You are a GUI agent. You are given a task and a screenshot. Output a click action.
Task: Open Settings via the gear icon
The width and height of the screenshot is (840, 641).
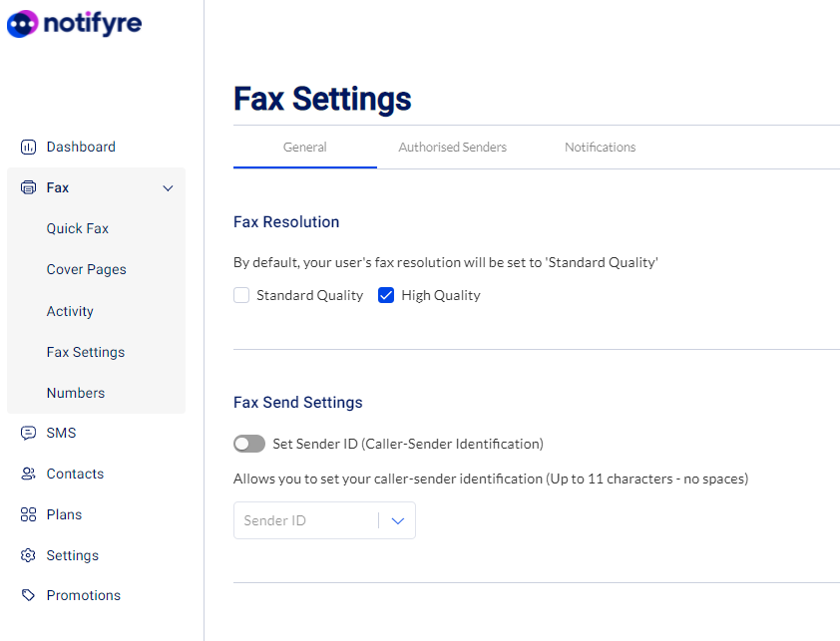(x=28, y=555)
